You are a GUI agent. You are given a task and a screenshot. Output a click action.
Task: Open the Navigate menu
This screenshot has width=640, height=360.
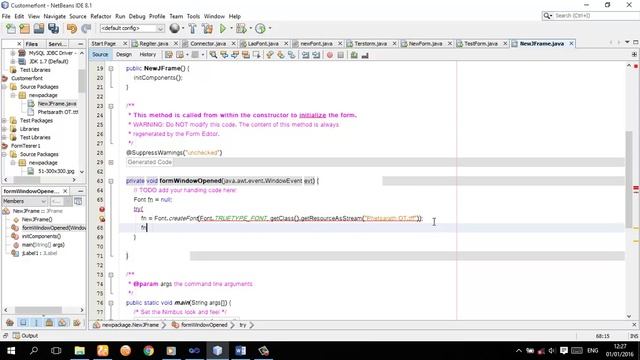pyautogui.click(x=55, y=16)
